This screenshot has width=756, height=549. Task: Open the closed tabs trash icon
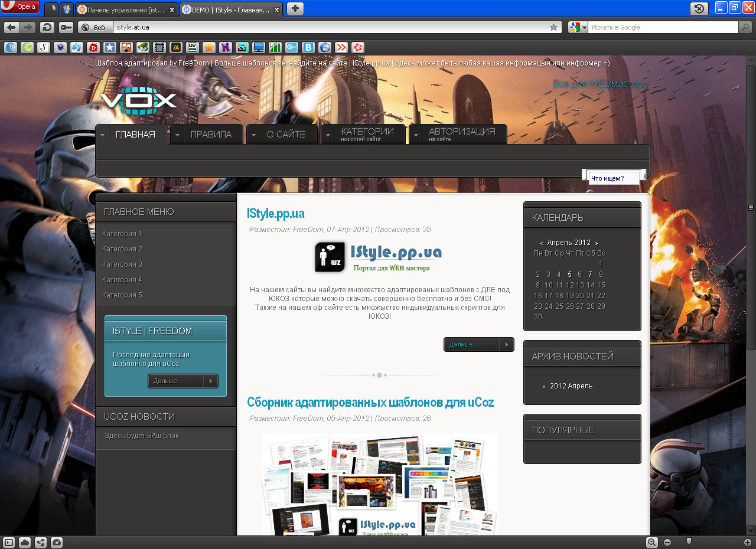pos(699,9)
